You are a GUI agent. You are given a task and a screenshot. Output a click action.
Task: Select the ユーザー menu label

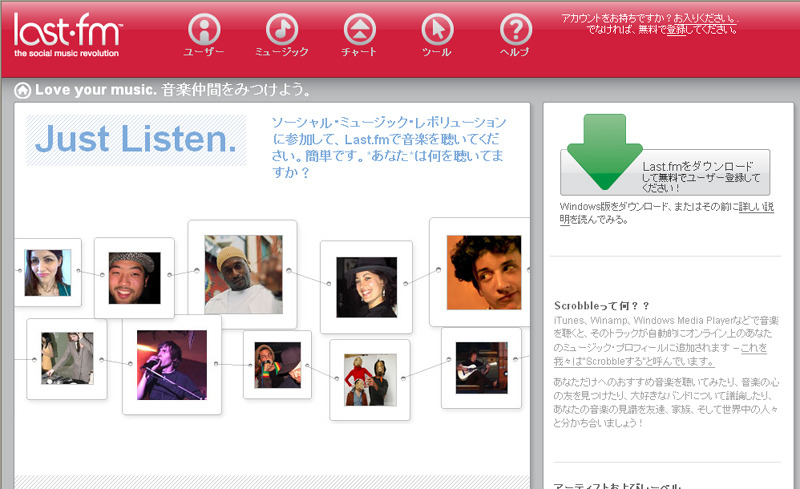(204, 52)
